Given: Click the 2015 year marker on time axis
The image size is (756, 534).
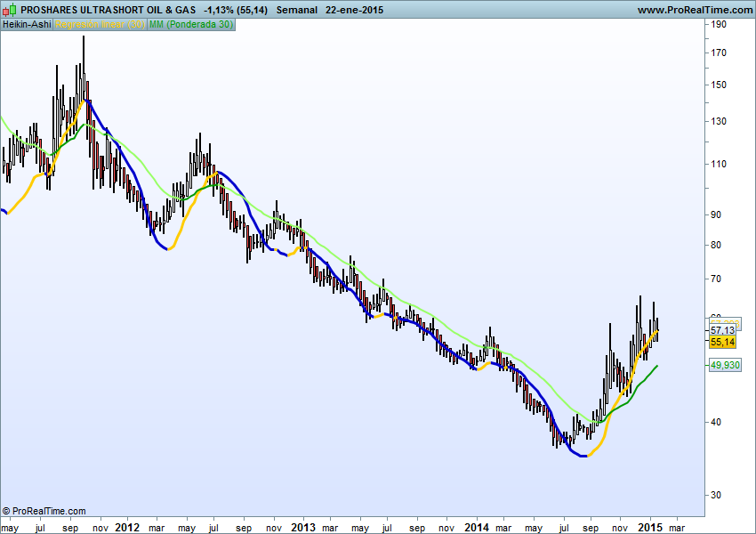Looking at the screenshot, I should coord(650,526).
